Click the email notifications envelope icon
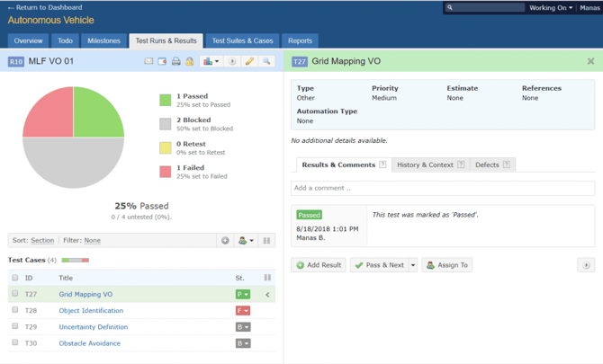Screen dimensions: 603x364 (148, 61)
